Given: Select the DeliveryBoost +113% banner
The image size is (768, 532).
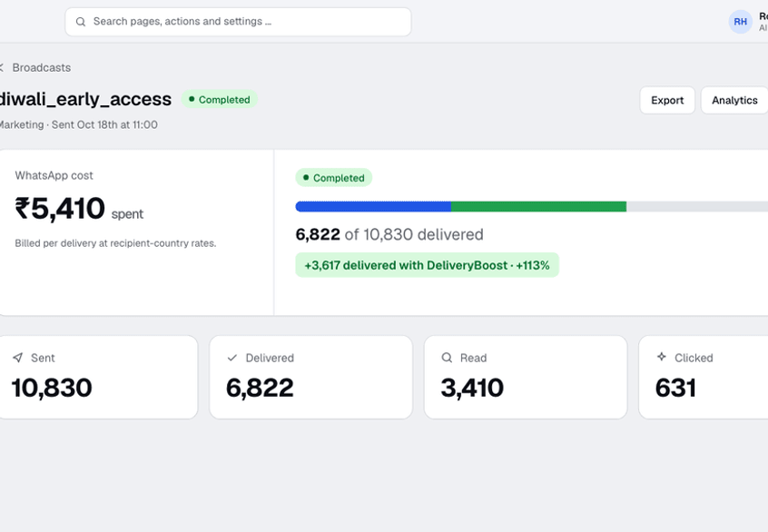Looking at the screenshot, I should point(427,265).
